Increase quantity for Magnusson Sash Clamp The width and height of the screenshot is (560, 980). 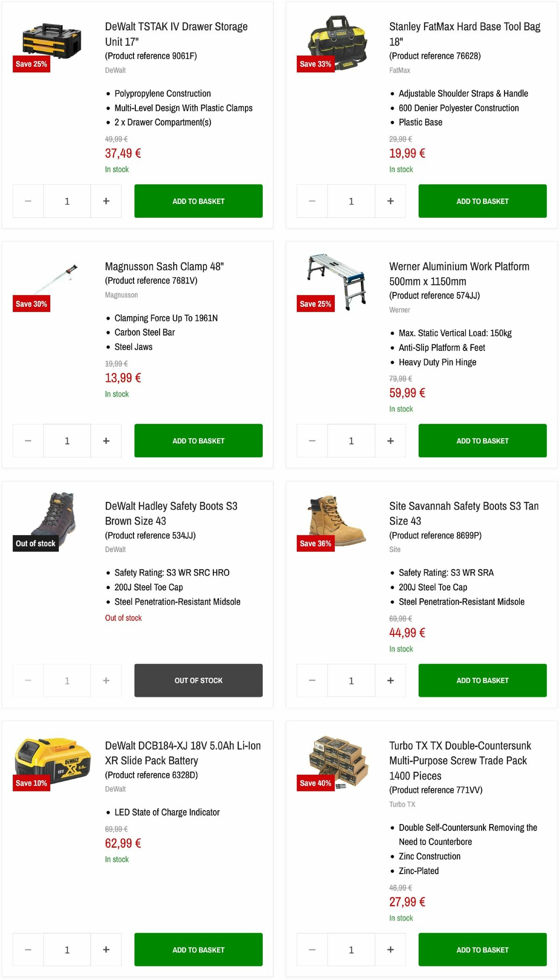106,441
